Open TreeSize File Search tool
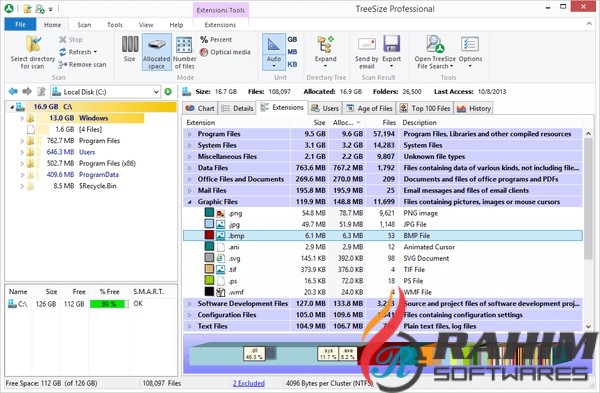Viewport: 600px width, 393px height. tap(435, 52)
